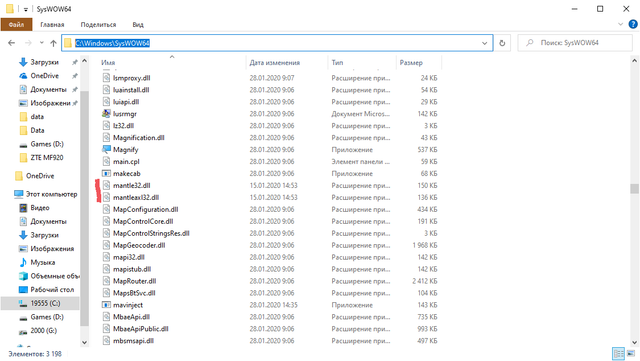The width and height of the screenshot is (640, 361).
Task: Open the Рабочий стол folder
Action: pyautogui.click(x=52, y=290)
